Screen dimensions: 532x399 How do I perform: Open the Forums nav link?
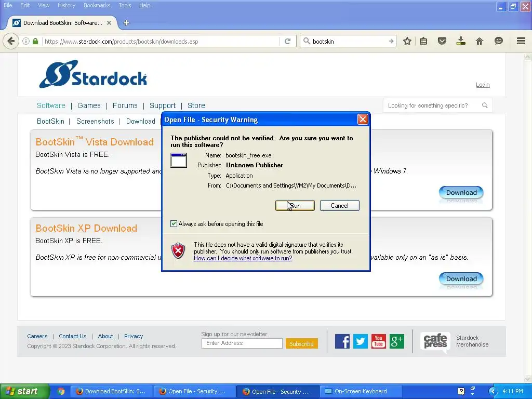point(125,105)
